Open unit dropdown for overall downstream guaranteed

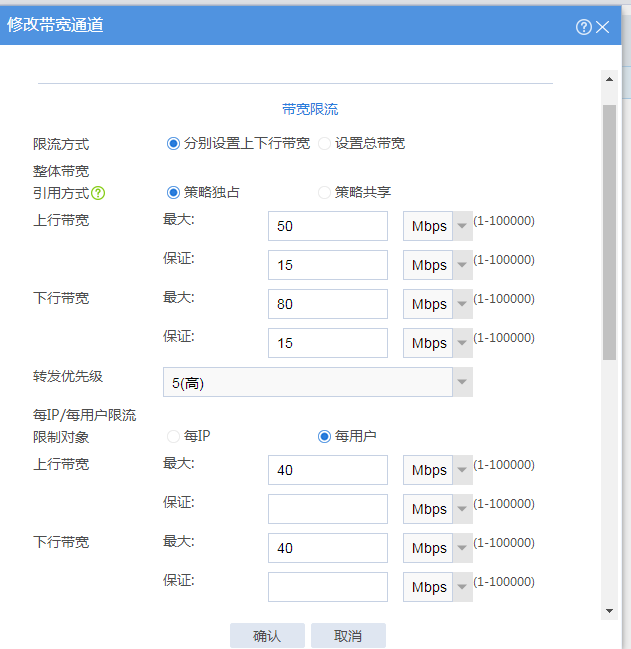437,343
